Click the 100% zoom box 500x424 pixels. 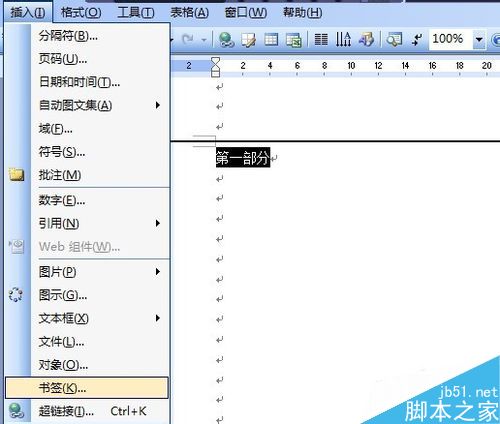[450, 39]
